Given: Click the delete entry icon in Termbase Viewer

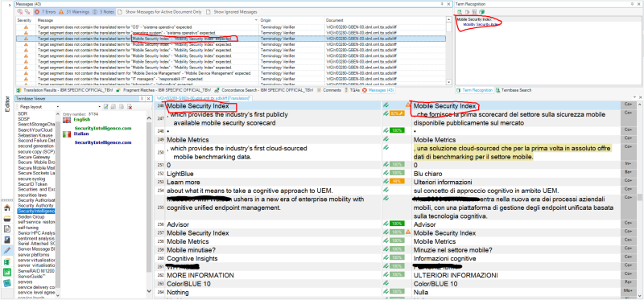Looking at the screenshot, I should [130, 107].
